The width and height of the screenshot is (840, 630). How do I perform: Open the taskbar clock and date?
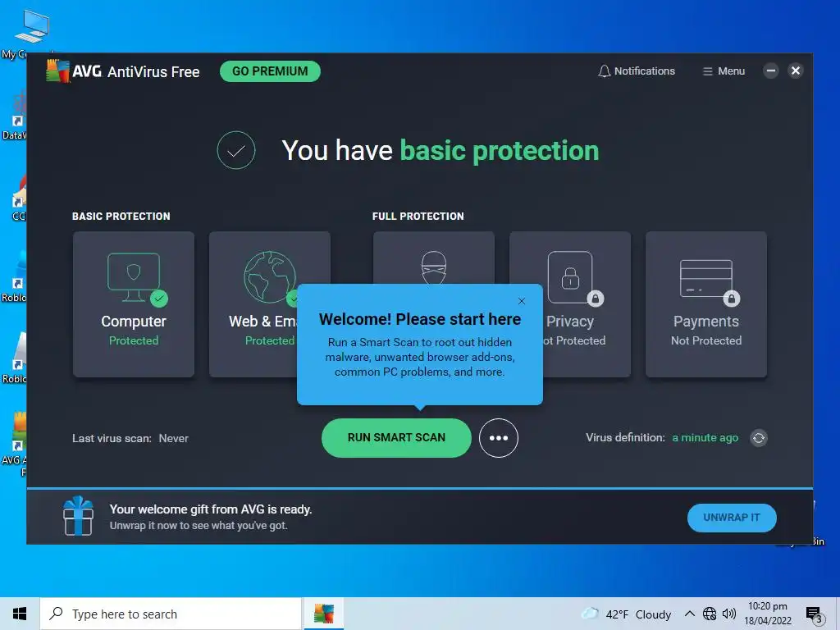tap(768, 614)
